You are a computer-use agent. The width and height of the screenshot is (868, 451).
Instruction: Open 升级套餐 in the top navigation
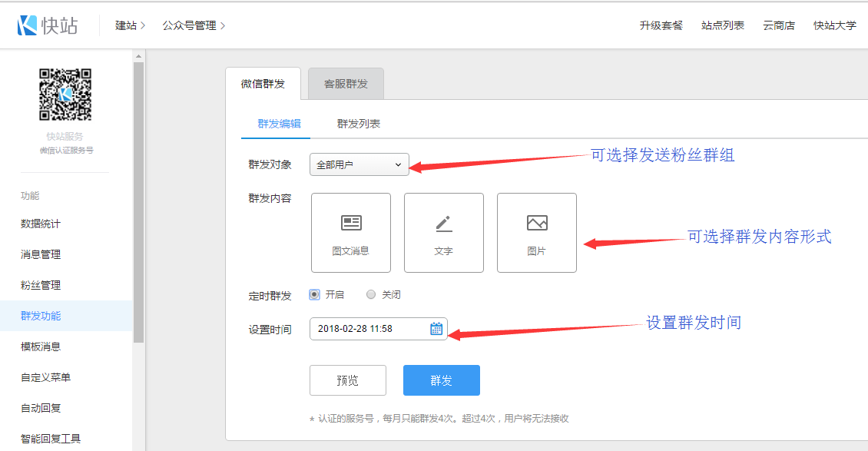click(661, 25)
